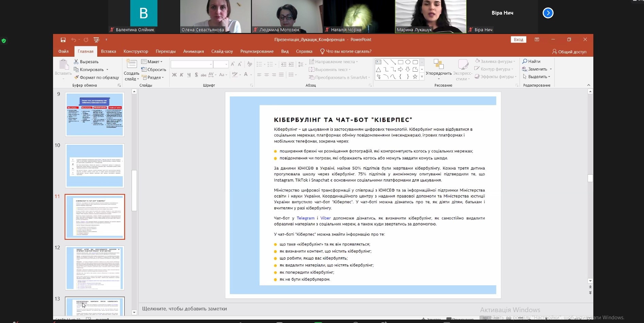Toggle bold (Ж) formatting

(174, 75)
